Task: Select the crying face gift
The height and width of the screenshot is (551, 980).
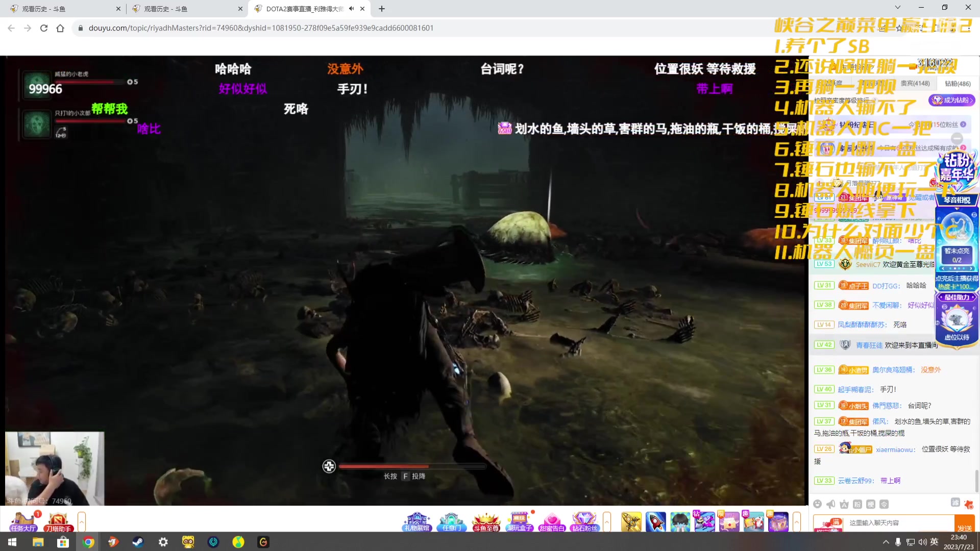Action: (x=680, y=521)
